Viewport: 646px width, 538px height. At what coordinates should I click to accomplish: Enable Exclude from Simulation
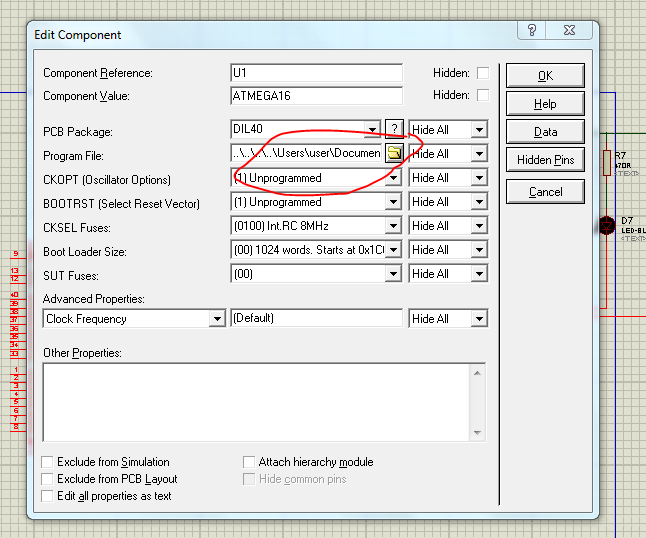[x=47, y=462]
